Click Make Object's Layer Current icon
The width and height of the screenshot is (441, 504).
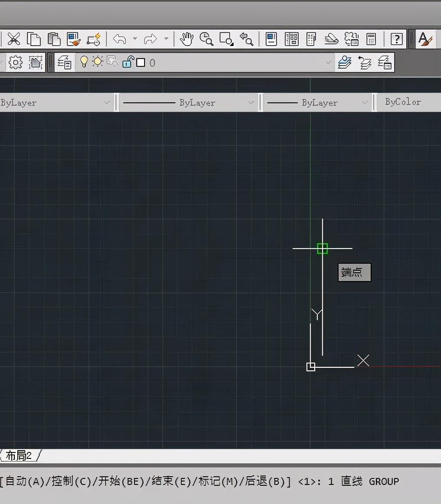click(x=345, y=62)
